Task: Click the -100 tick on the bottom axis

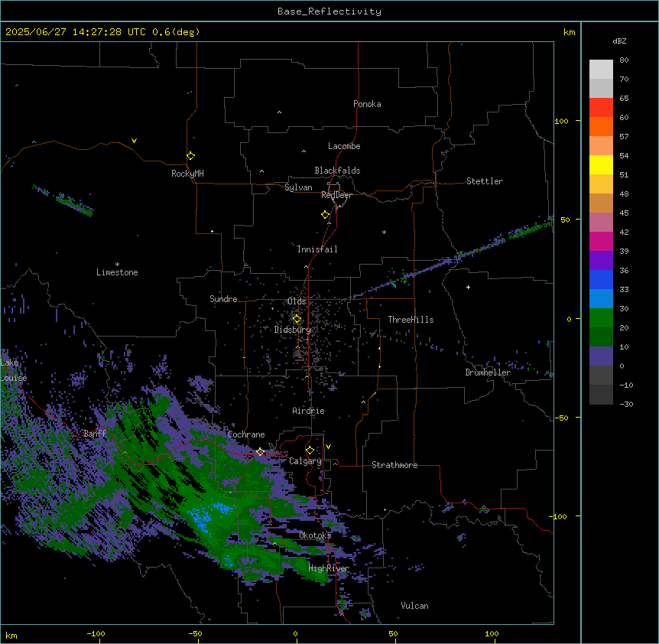Action: [x=96, y=633]
